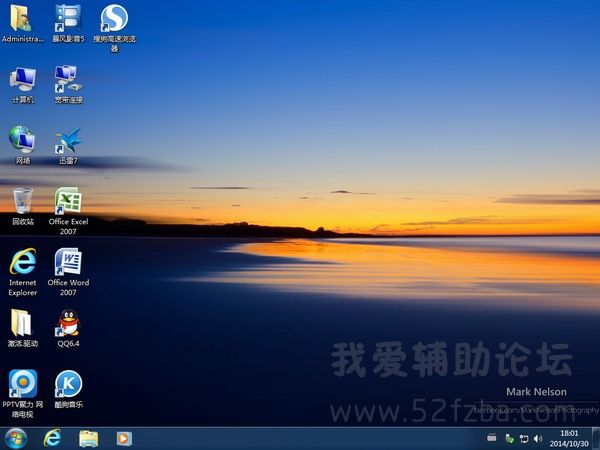Select the 计算机 (Computer) desktop icon
This screenshot has height=450, width=600.
[x=22, y=80]
